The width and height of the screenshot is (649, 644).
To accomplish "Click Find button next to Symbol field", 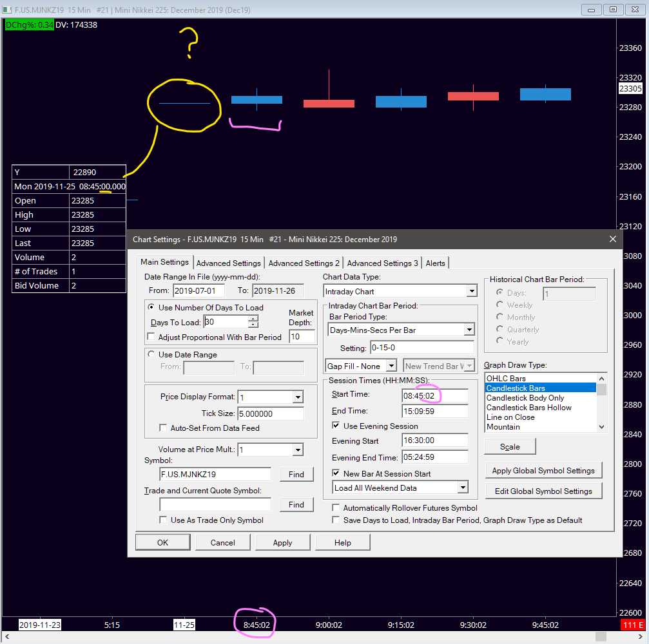I will pos(296,475).
